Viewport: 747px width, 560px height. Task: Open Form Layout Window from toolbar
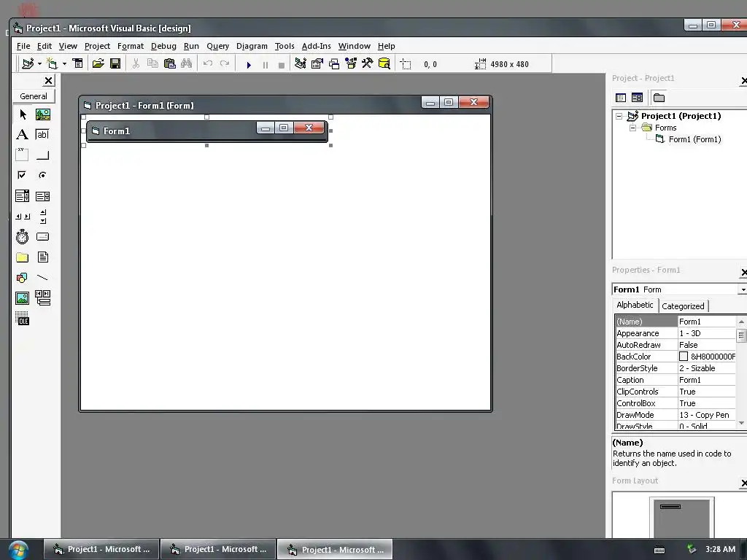click(334, 63)
